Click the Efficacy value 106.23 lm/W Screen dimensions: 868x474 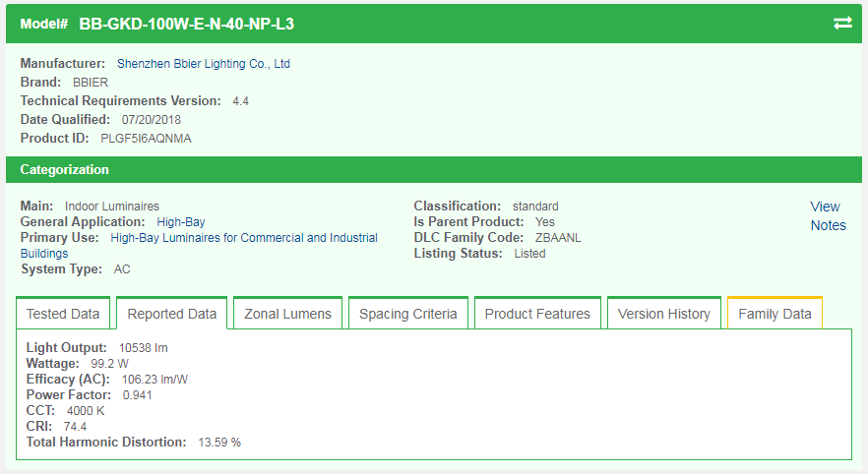click(x=155, y=380)
